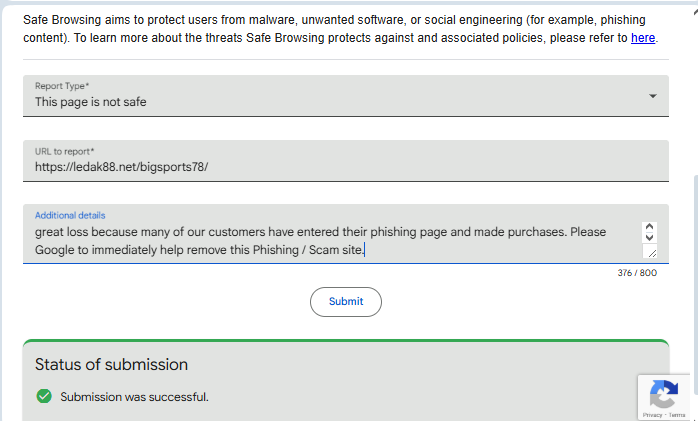
Task: Click the 'Status of submission' heading
Action: [111, 365]
